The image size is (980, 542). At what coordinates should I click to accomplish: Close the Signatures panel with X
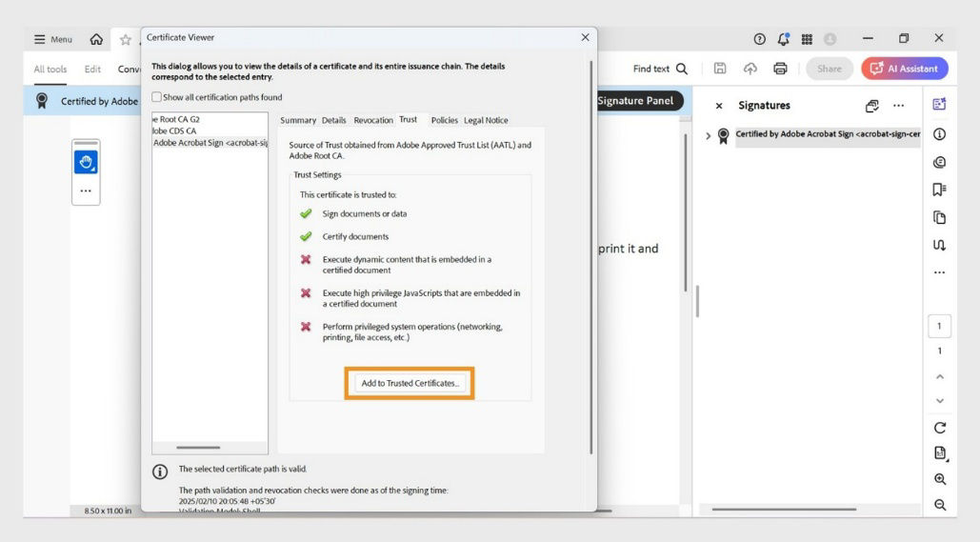pos(719,106)
